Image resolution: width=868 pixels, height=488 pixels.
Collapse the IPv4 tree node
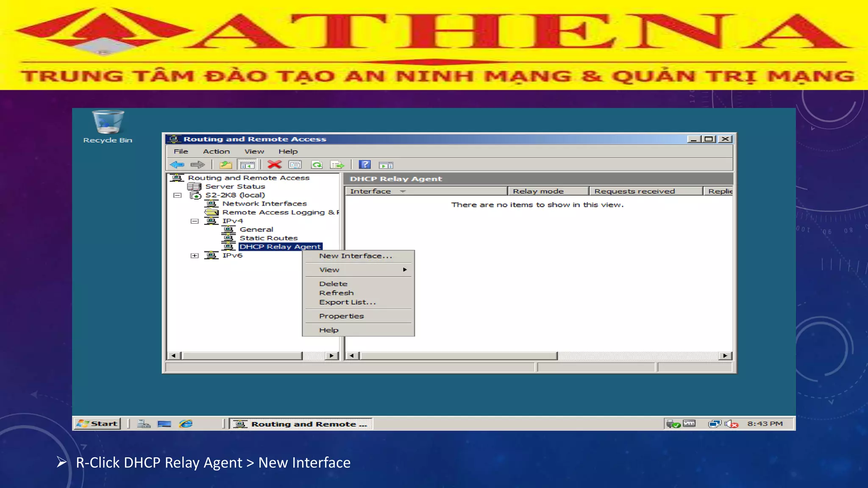(x=195, y=221)
